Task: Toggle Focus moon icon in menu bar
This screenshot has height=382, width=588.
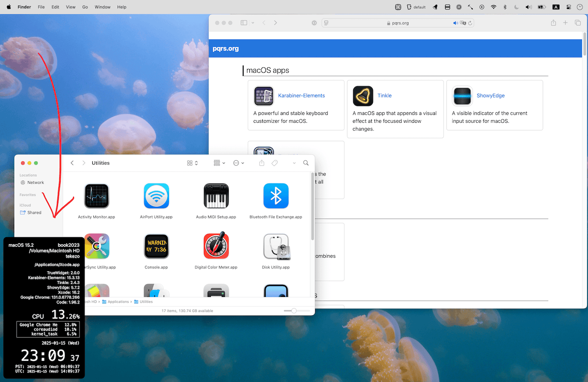Action: (x=516, y=7)
